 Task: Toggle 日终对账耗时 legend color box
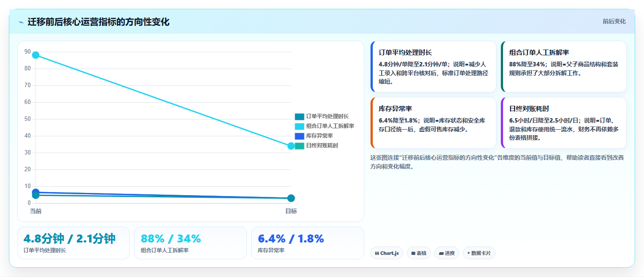pos(300,146)
